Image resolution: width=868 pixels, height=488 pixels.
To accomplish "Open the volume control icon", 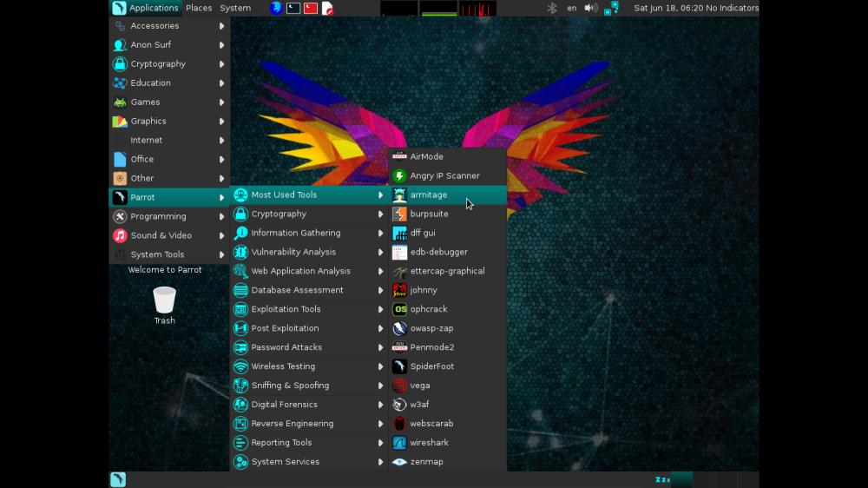I will click(x=590, y=8).
